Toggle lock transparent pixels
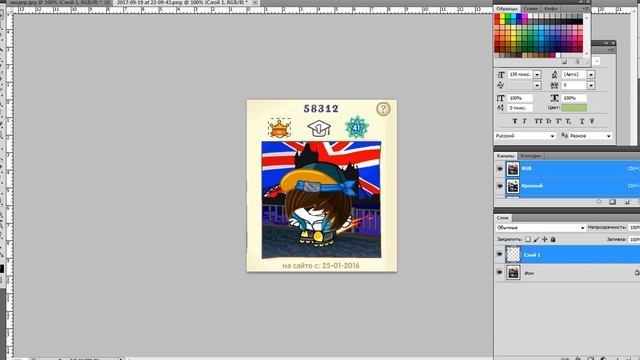Screen dimensions: 640x360 click(528, 239)
